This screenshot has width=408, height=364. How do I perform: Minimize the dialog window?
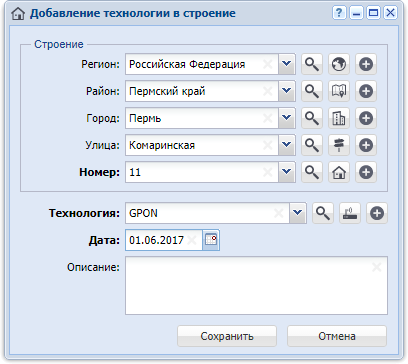pyautogui.click(x=356, y=13)
